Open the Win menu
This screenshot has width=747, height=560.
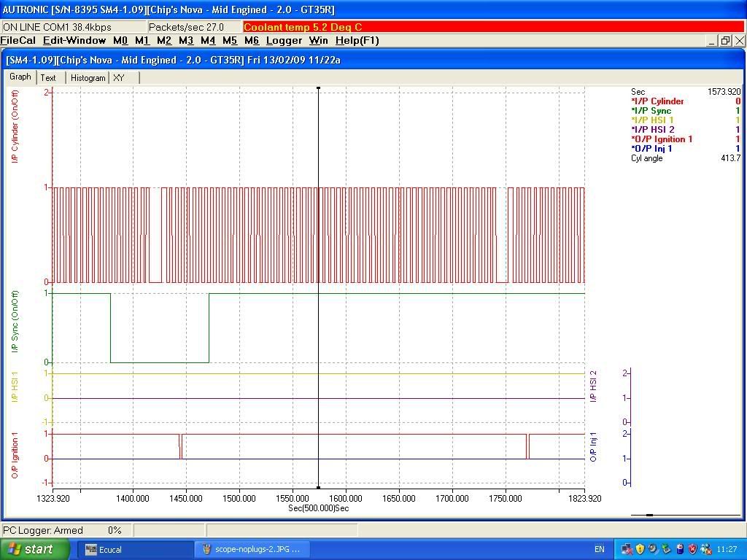[x=318, y=41]
